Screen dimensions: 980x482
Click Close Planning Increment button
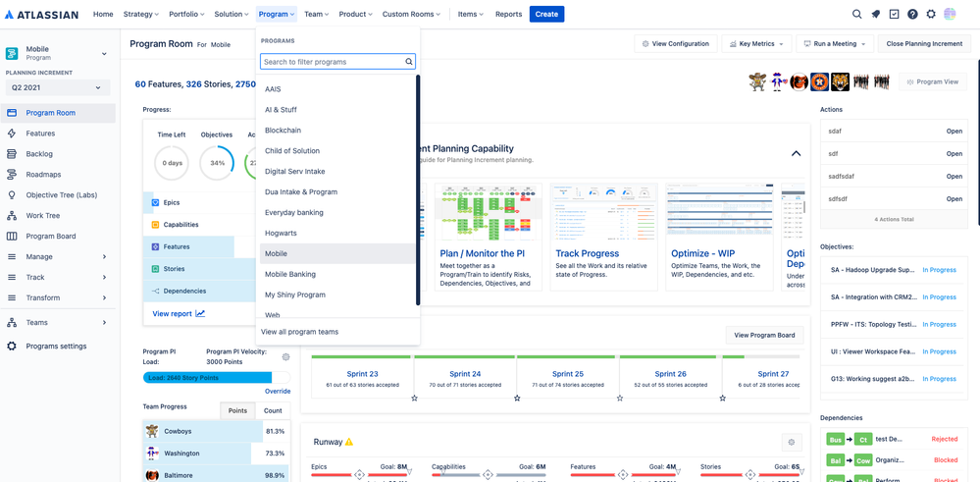924,44
